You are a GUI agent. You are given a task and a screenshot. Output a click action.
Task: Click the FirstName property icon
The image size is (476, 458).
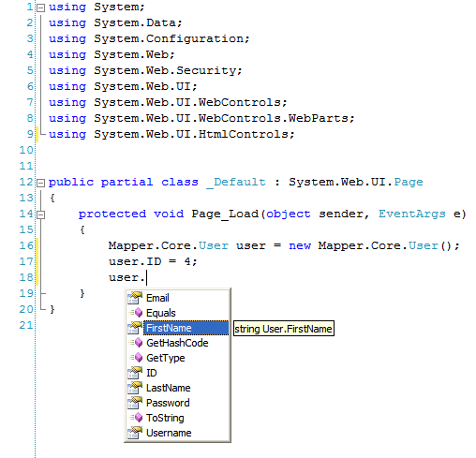[135, 328]
